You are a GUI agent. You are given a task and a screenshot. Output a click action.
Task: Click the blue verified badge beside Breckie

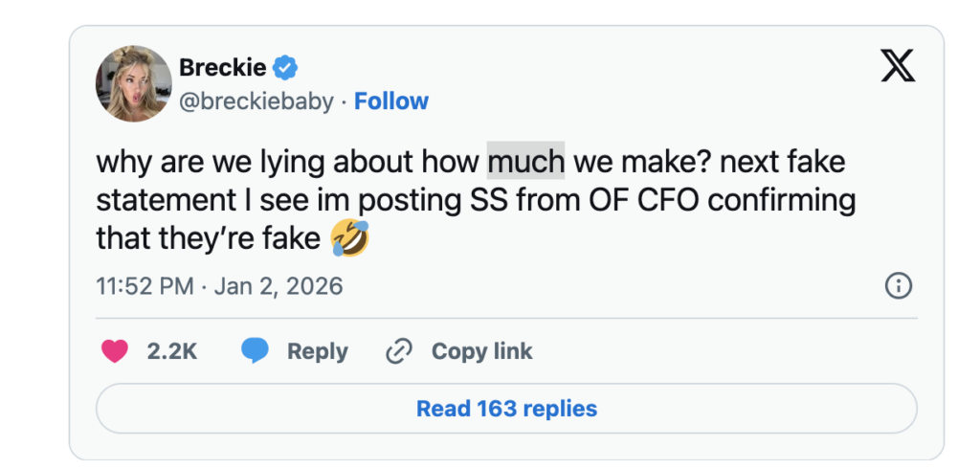coord(285,68)
